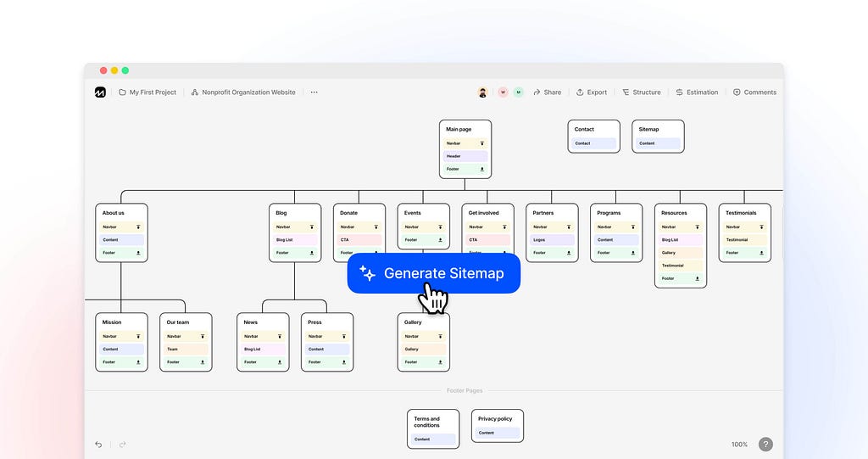Click the Navbar pin icon in Programs card
Viewport: 868px width, 459px height.
point(633,227)
